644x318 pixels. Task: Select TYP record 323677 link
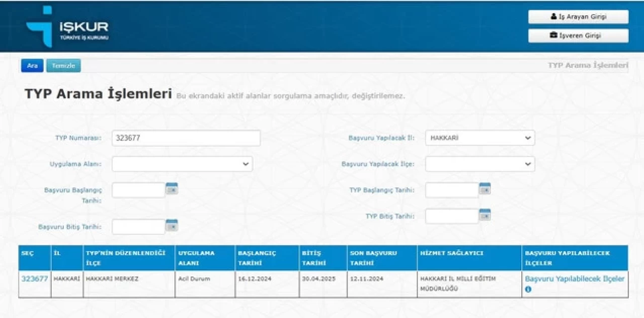tap(34, 279)
